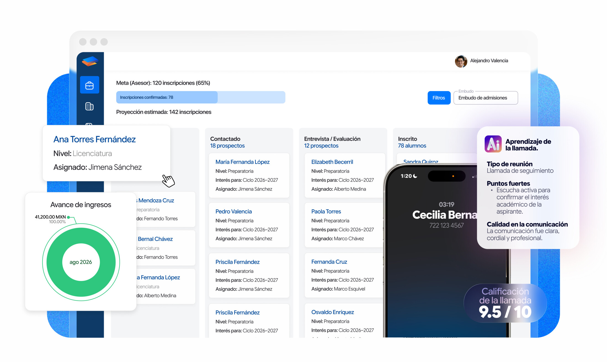Click the Entrevista / Evaluación column header
Image resolution: width=607 pixels, height=364 pixels.
(332, 139)
